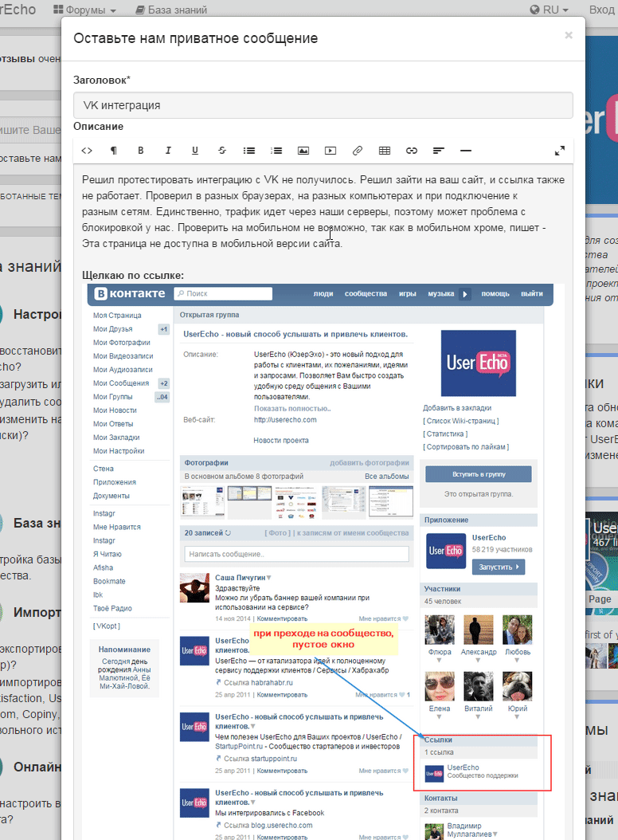The width and height of the screenshot is (618, 840).
Task: Click игры in VK header
Action: tap(408, 293)
